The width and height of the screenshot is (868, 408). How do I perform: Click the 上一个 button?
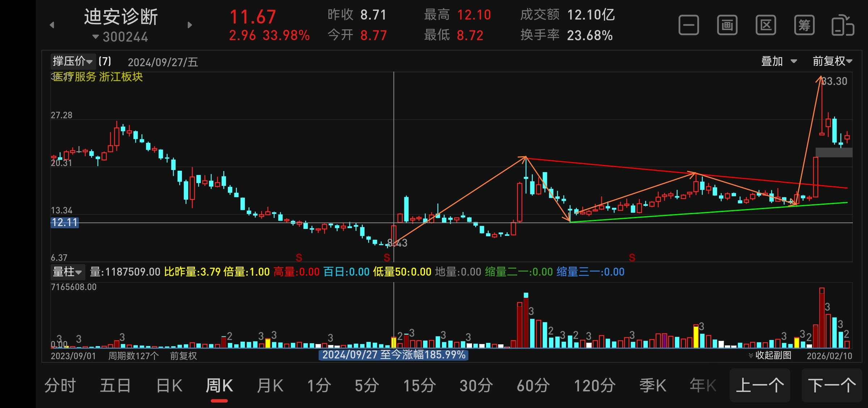point(759,386)
